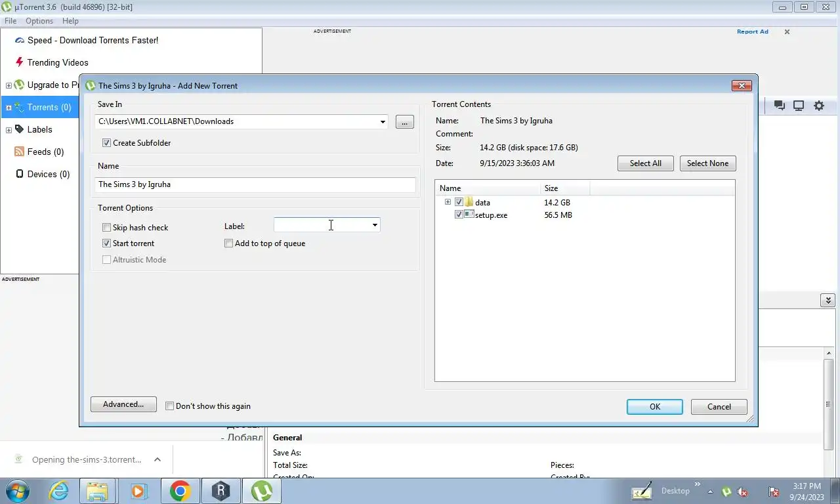Click the Devices phone icon

coord(20,174)
